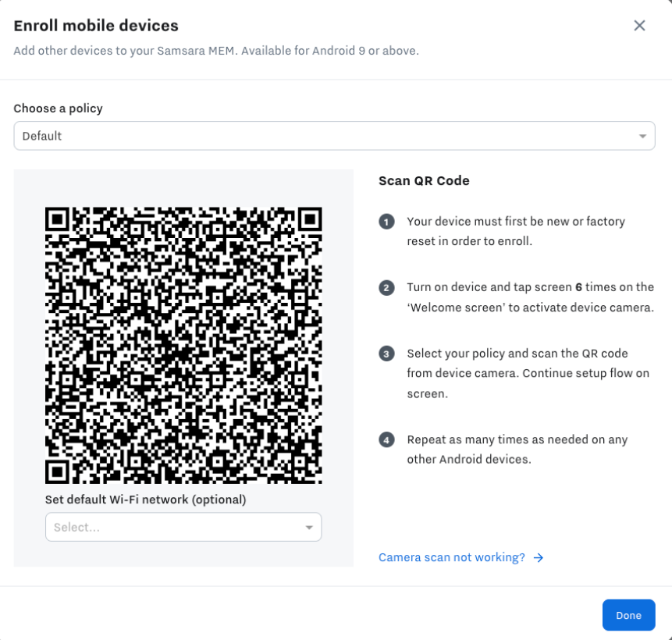Click the step 3 numbered circle icon
The image size is (672, 640).
pyautogui.click(x=386, y=354)
